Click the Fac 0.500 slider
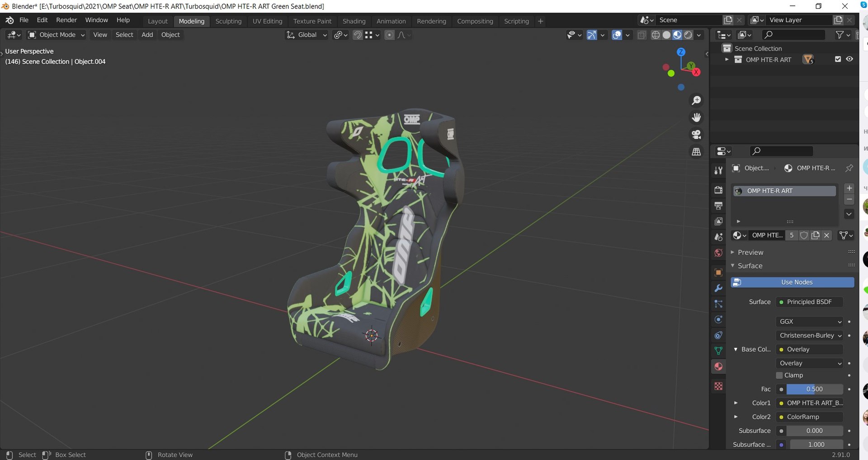The width and height of the screenshot is (868, 460). (x=815, y=389)
